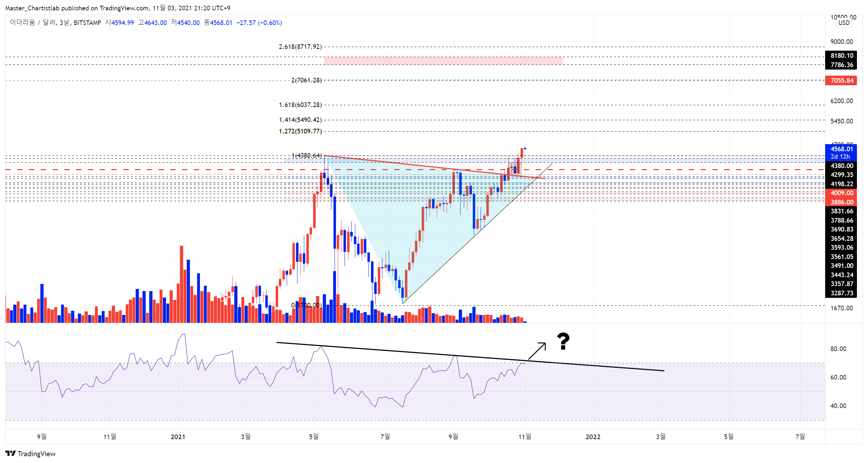Click the 60.00 RSI scale label

click(x=838, y=377)
